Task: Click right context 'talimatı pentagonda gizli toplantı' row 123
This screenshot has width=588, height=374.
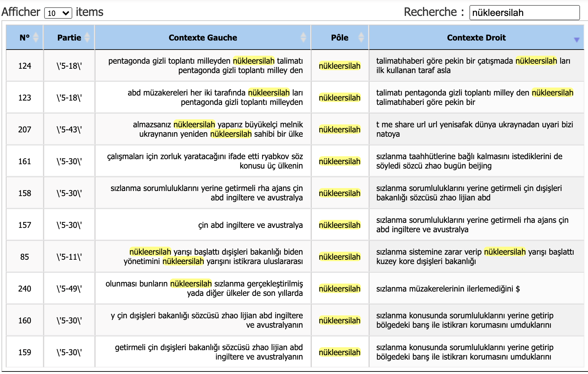Action: tap(434, 93)
